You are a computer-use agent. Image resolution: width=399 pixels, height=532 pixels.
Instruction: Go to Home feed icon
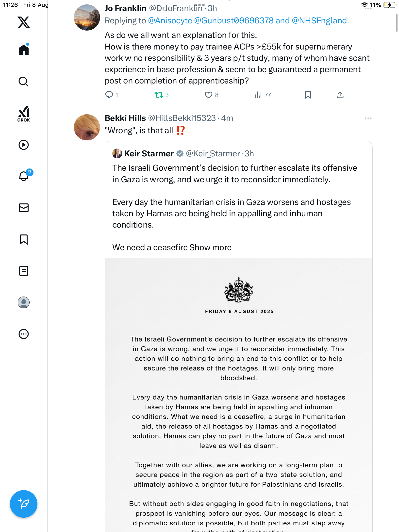tap(24, 50)
